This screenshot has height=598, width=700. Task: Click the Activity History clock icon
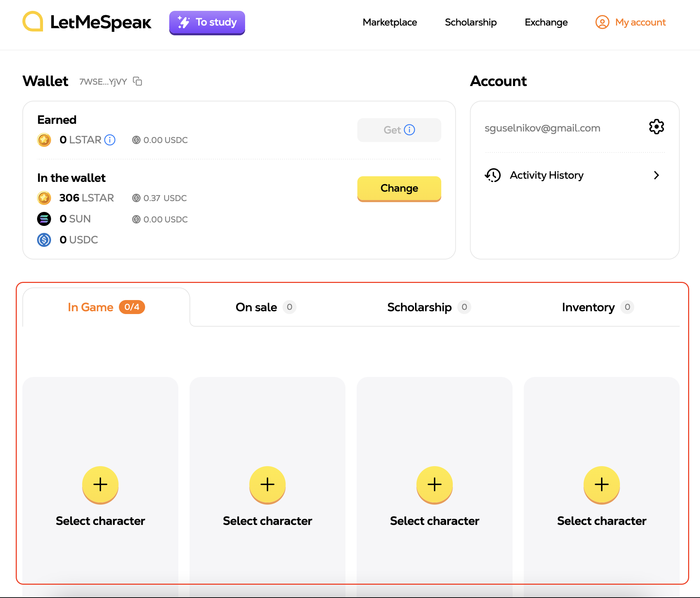(493, 175)
